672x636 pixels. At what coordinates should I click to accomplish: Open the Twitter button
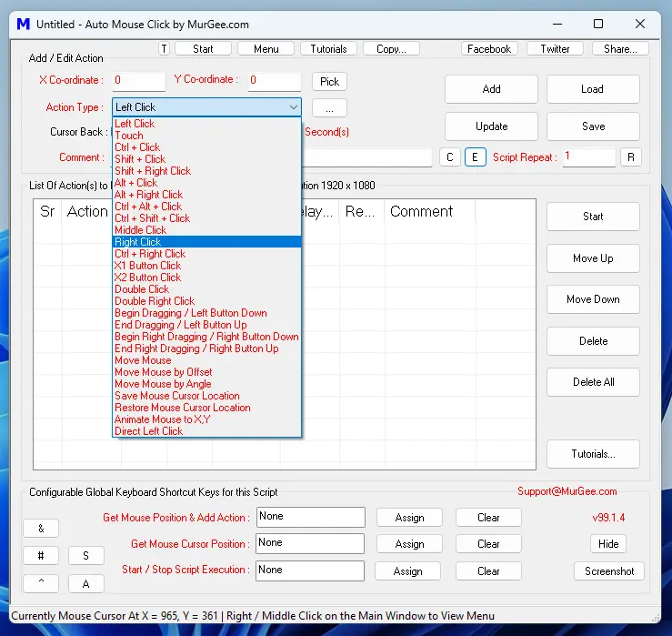point(555,49)
